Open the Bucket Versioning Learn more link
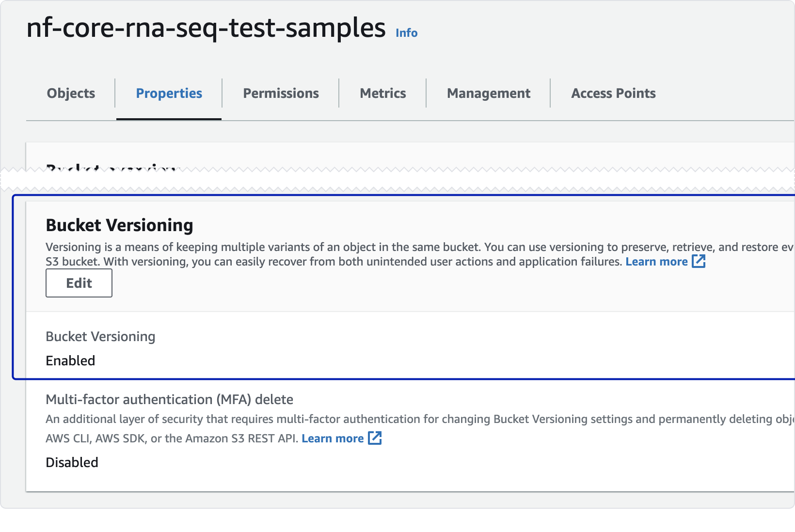The image size is (795, 532). [656, 262]
